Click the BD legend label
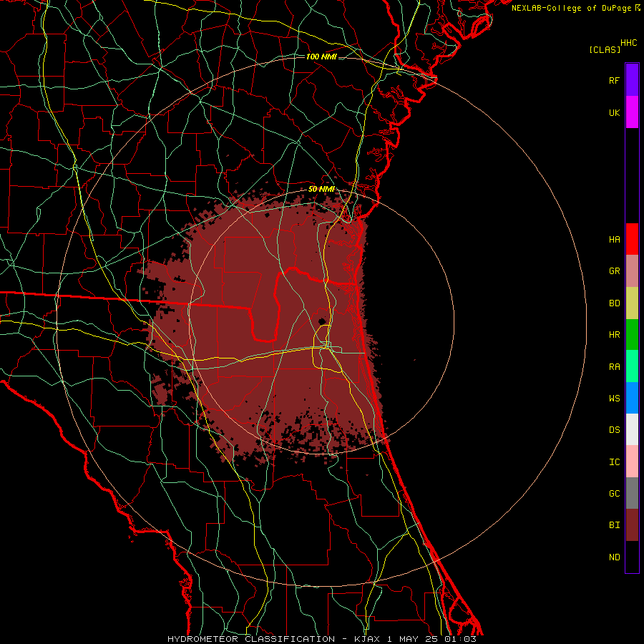 (614, 303)
